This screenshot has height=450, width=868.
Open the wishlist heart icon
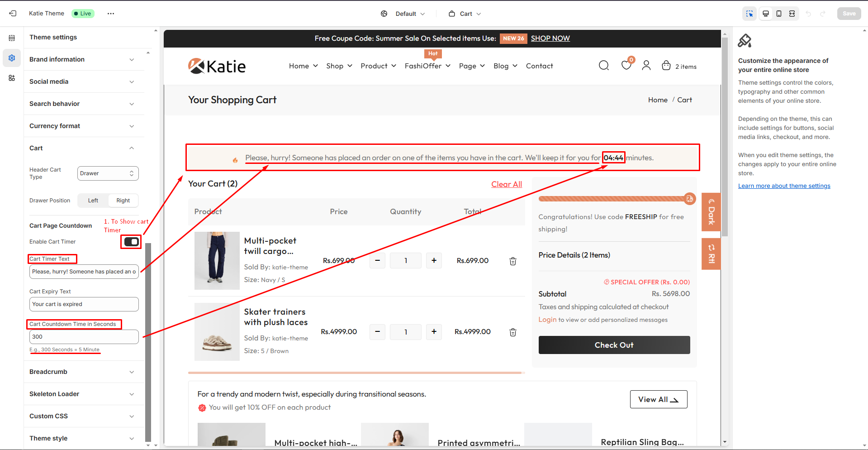pyautogui.click(x=626, y=66)
